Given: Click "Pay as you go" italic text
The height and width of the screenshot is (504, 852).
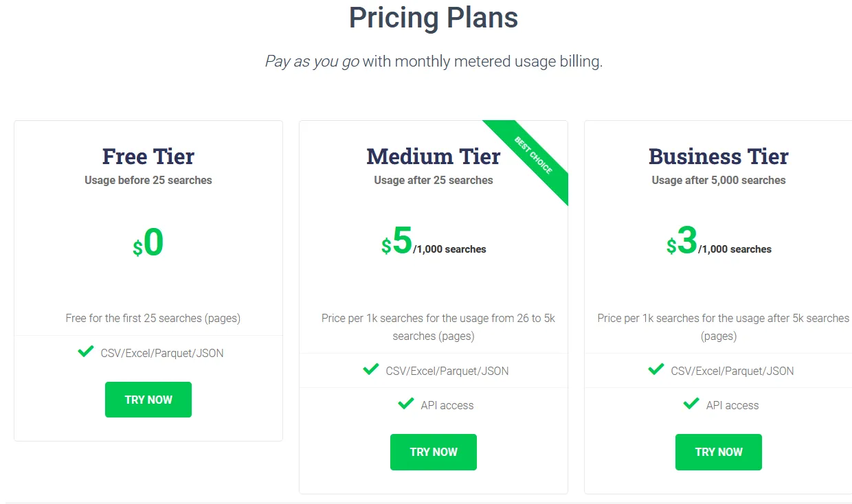Looking at the screenshot, I should [x=312, y=62].
